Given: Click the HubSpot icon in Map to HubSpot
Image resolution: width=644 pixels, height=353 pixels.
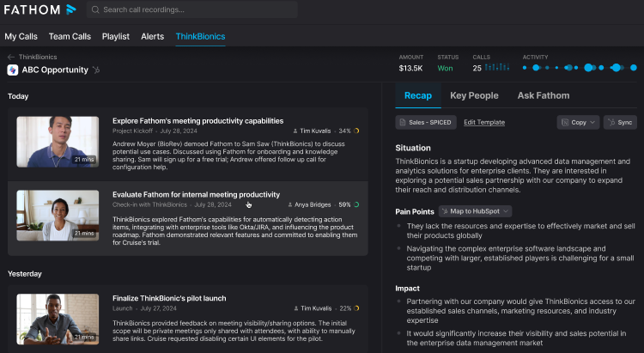Looking at the screenshot, I should 445,211.
